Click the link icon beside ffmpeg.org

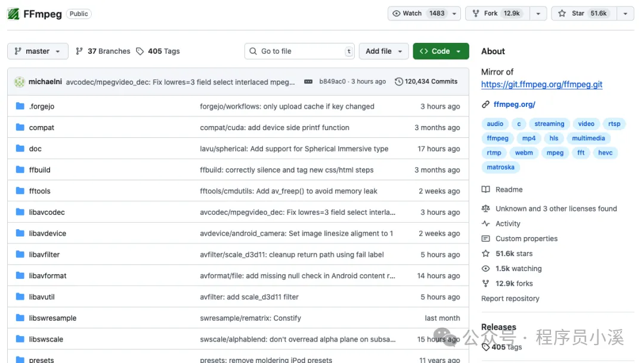(485, 104)
